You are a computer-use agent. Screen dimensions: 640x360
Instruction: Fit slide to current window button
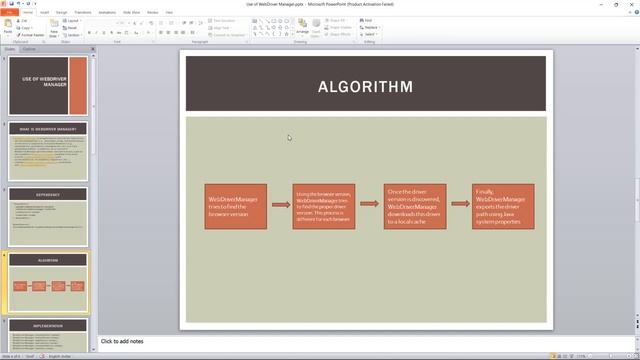pyautogui.click(x=636, y=356)
